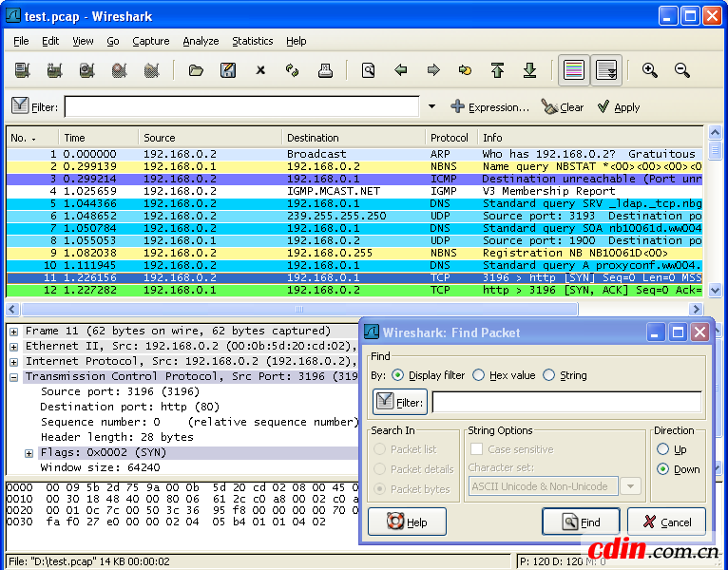Toggle Case sensitive checkbox

[x=476, y=448]
